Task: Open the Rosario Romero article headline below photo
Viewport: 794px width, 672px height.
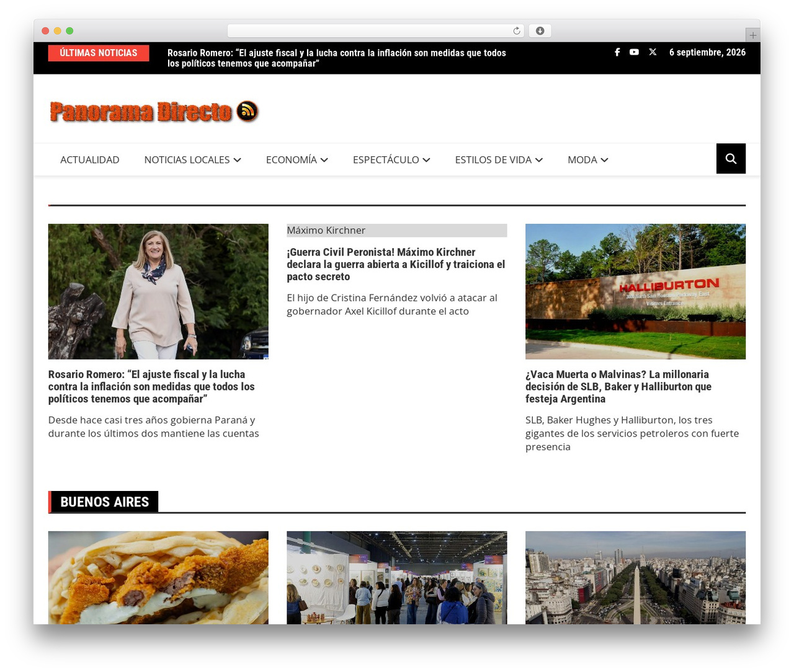Action: (x=152, y=386)
